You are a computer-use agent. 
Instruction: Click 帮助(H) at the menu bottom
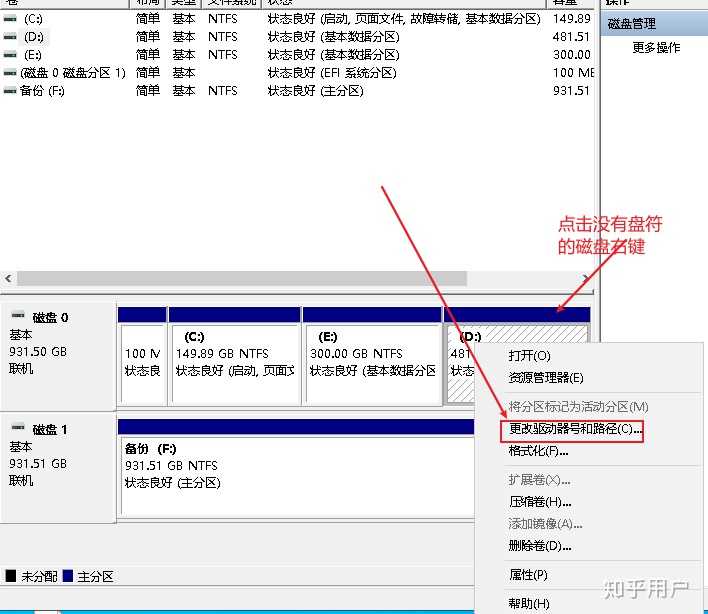click(x=529, y=603)
